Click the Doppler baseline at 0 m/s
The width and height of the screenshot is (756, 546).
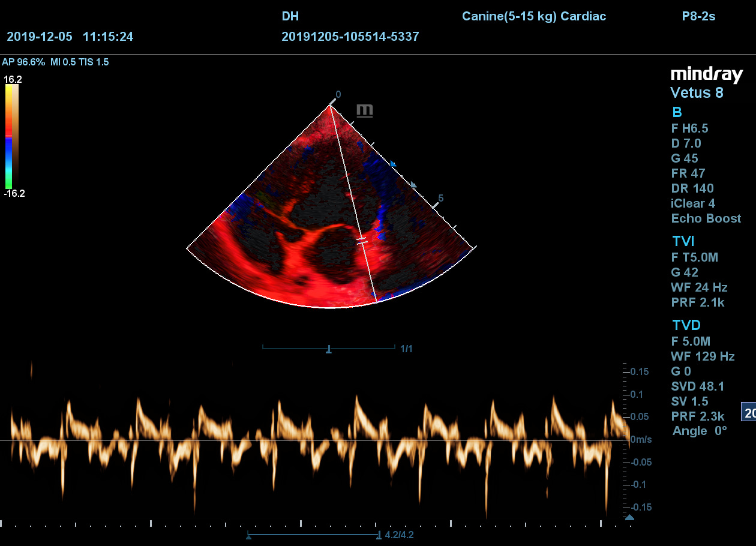coord(318,440)
